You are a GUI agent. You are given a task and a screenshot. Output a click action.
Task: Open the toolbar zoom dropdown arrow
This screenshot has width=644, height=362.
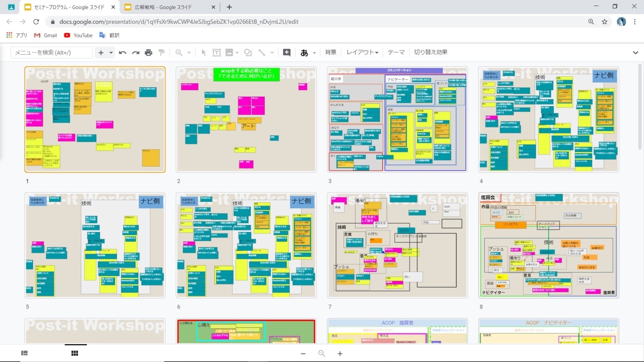pyautogui.click(x=189, y=52)
